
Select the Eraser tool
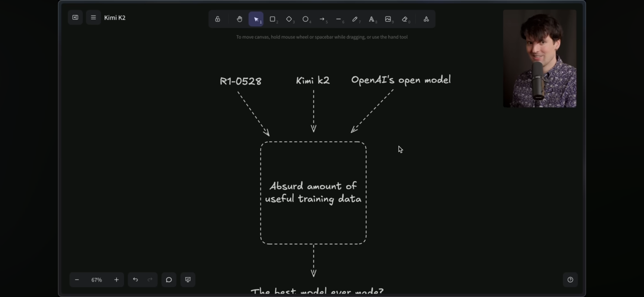(x=405, y=19)
